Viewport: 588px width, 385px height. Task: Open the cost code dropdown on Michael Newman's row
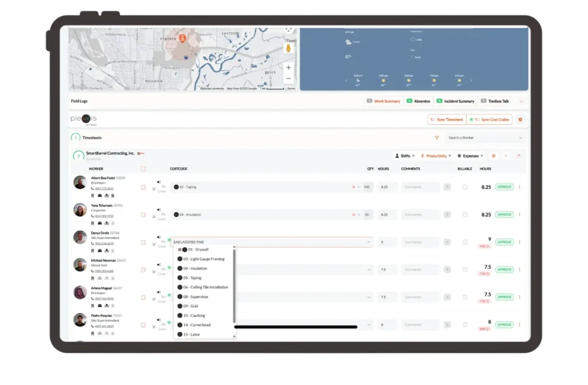369,269
